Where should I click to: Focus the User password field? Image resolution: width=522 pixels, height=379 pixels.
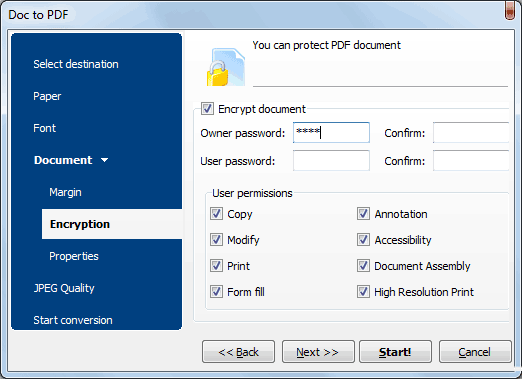(331, 161)
